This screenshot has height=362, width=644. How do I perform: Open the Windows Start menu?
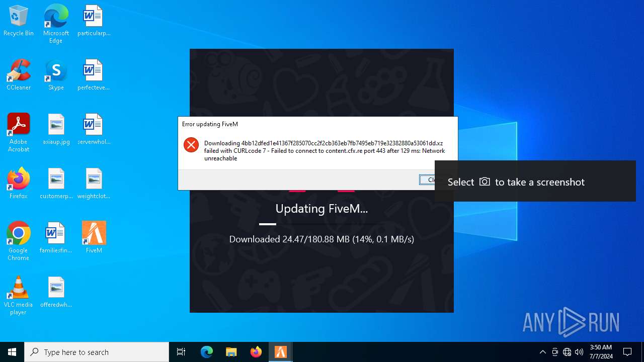click(12, 352)
